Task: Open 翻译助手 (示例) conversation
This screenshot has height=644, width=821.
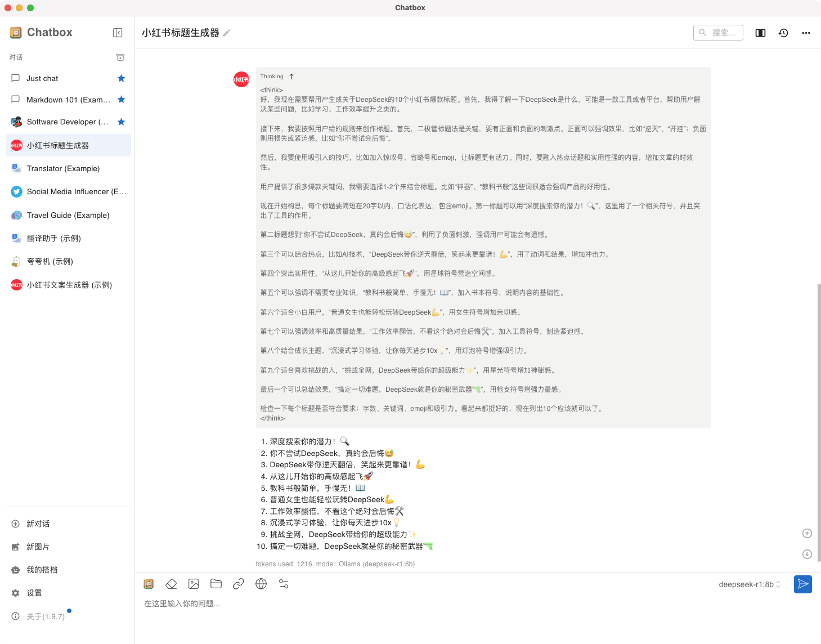Action: (x=68, y=238)
